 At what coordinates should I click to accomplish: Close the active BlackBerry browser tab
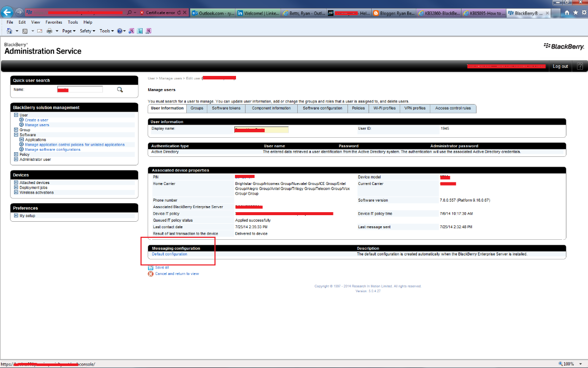click(547, 13)
